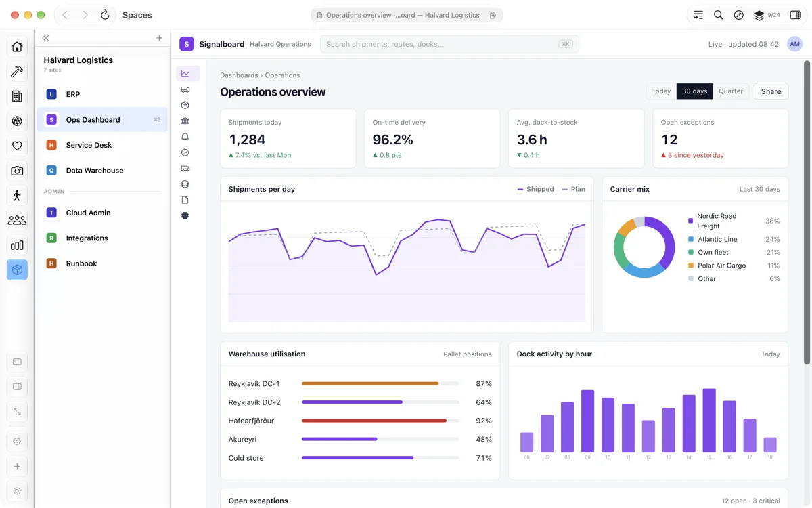The height and width of the screenshot is (508, 812).
Task: Toggle the right panel layout icon in dock
Action: [x=17, y=387]
